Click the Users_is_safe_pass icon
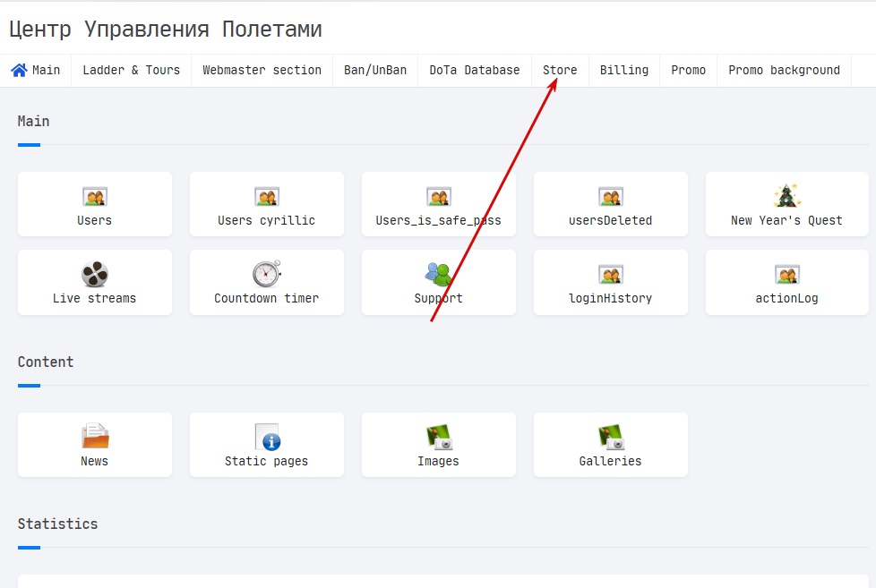Screen dimensions: 876x588 pyautogui.click(x=439, y=197)
